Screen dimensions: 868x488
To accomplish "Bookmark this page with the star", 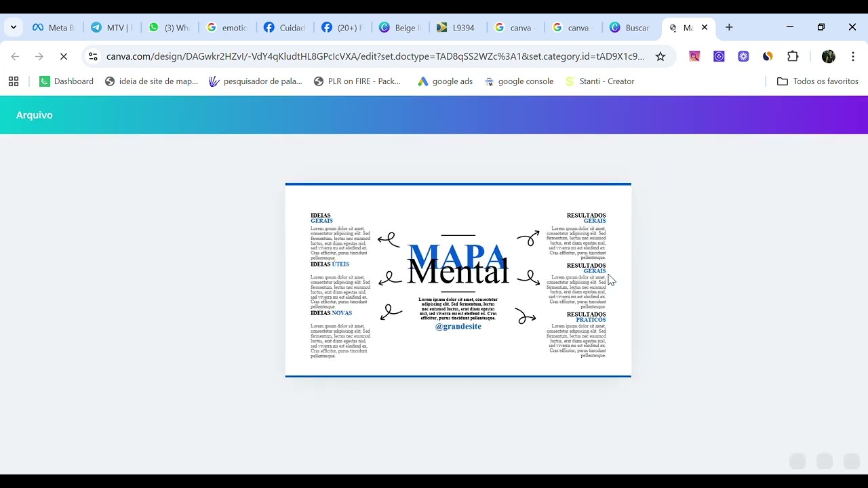I will tap(660, 57).
